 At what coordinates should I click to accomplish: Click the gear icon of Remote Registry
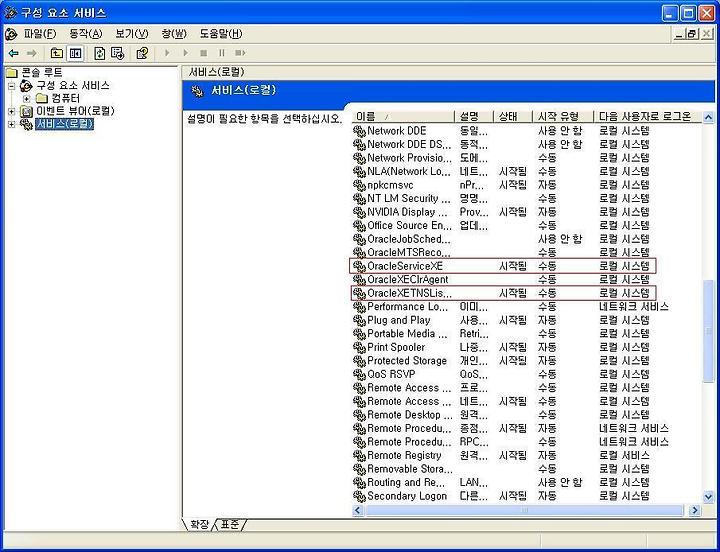coord(359,456)
